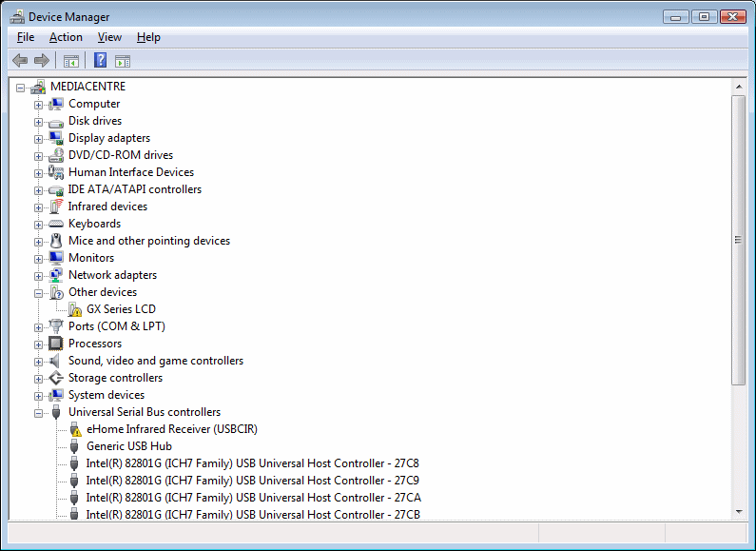The width and height of the screenshot is (756, 551).
Task: Select USB Universal Host Controller - 27CB
Action: pyautogui.click(x=253, y=514)
